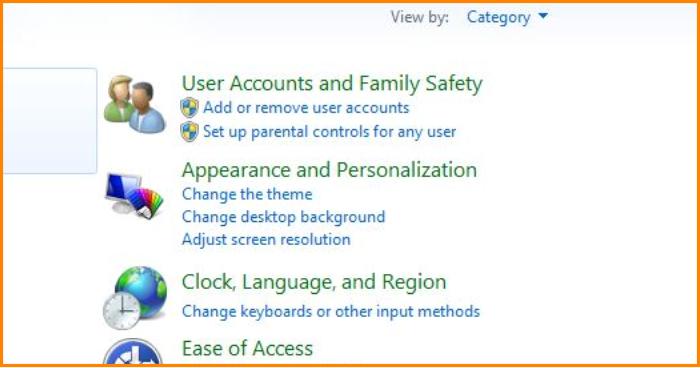Click the shield icon beside Add or remove accounts

click(x=189, y=108)
